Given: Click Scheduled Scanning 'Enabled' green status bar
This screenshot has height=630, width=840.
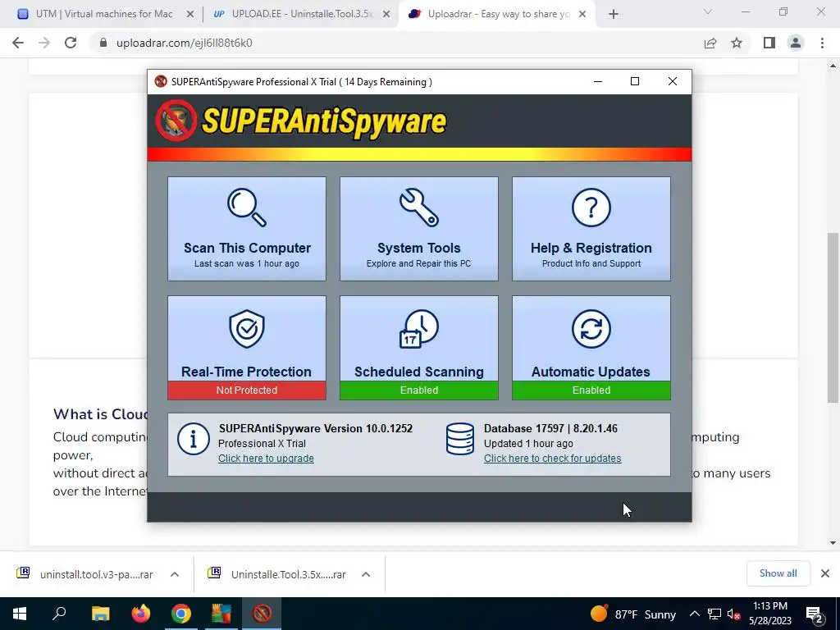Looking at the screenshot, I should 419,390.
